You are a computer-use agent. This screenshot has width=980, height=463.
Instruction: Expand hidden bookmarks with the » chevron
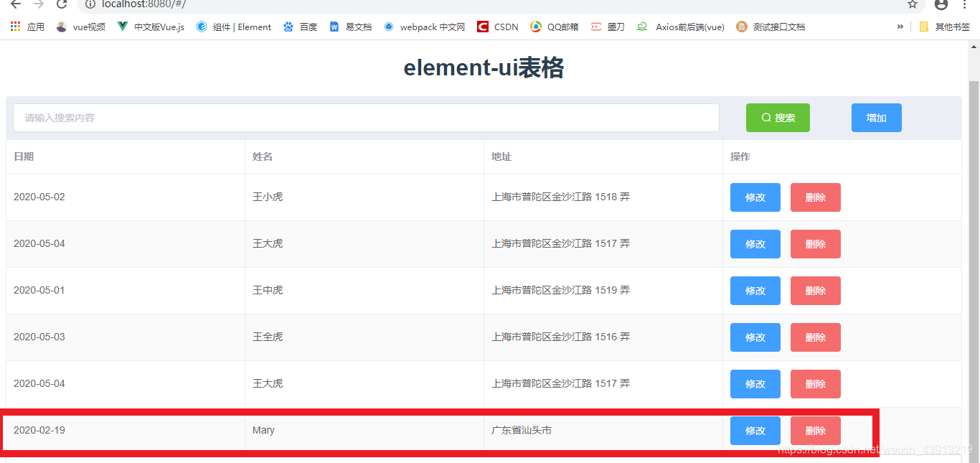[x=900, y=27]
